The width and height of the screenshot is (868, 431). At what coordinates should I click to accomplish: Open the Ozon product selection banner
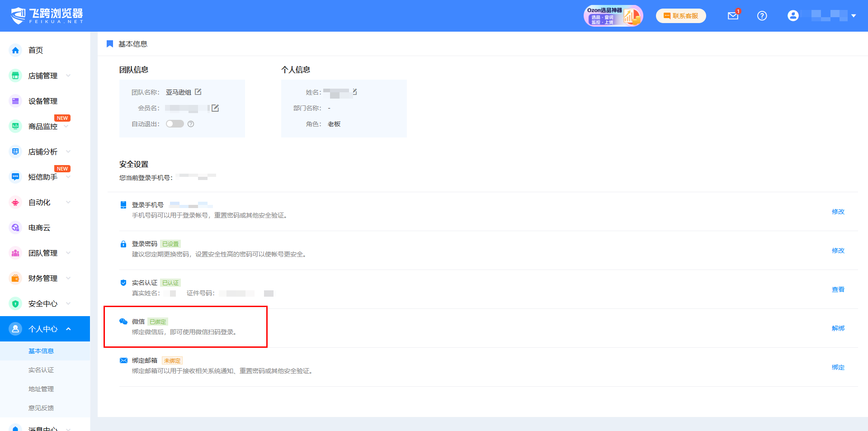(x=613, y=16)
